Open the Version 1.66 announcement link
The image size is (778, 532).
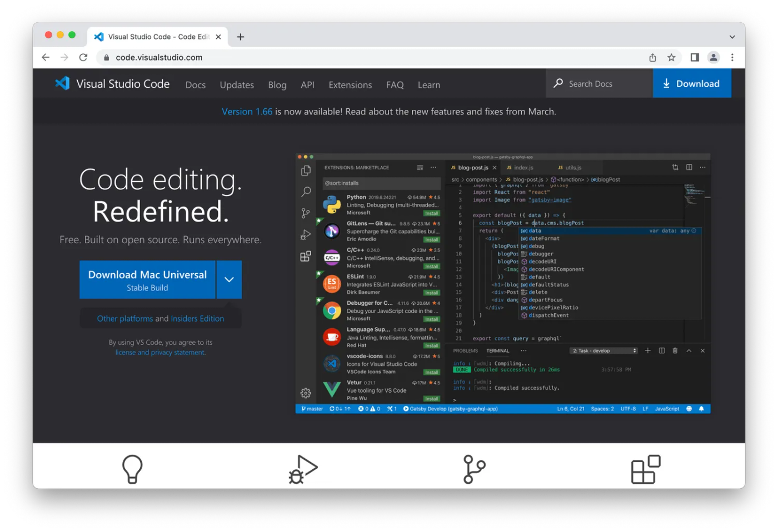click(247, 111)
